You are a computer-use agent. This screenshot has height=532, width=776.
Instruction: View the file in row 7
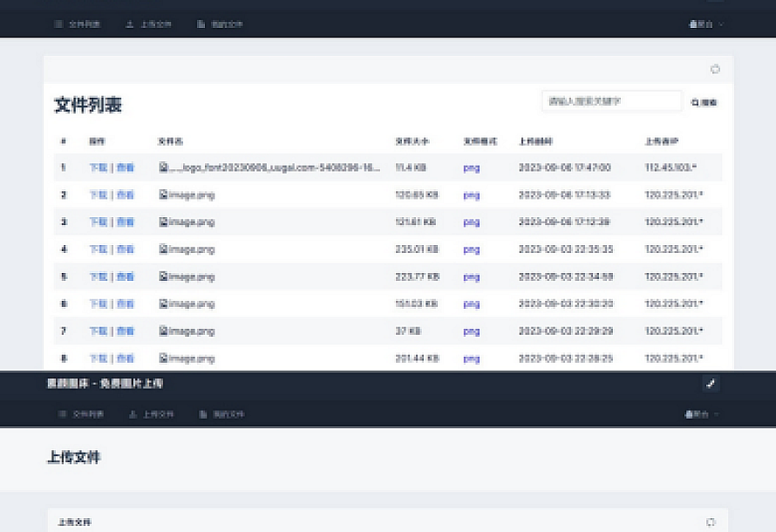(126, 331)
